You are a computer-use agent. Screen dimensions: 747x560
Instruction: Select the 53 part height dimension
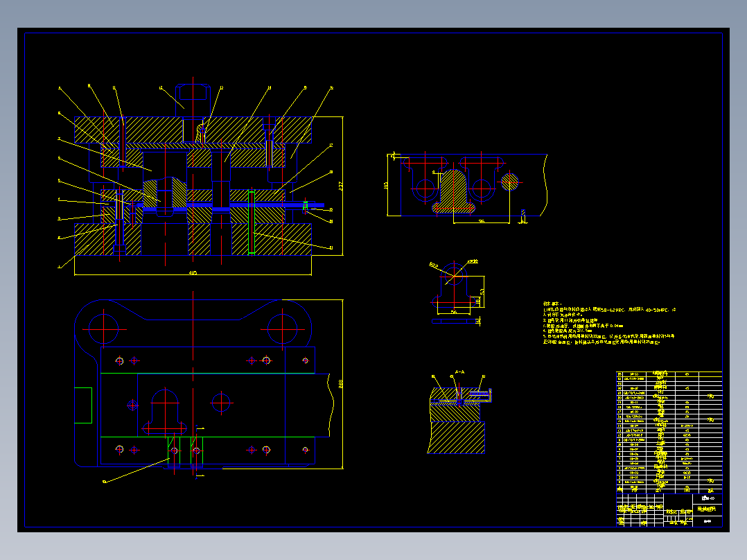tap(482, 291)
